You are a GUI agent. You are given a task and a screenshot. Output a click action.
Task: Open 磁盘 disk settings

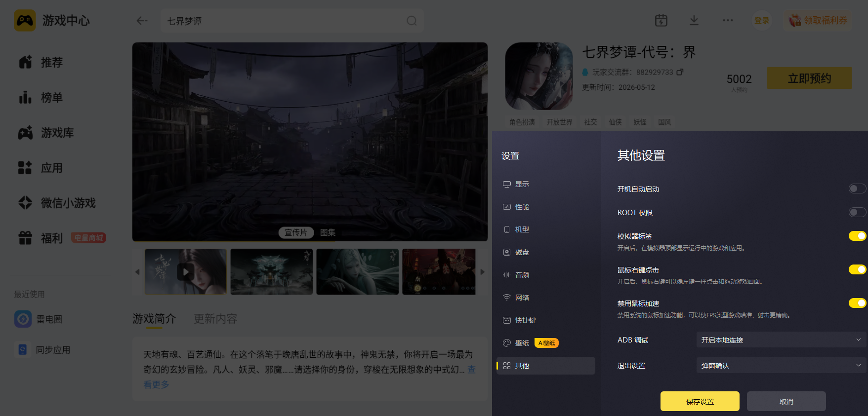tap(546, 252)
